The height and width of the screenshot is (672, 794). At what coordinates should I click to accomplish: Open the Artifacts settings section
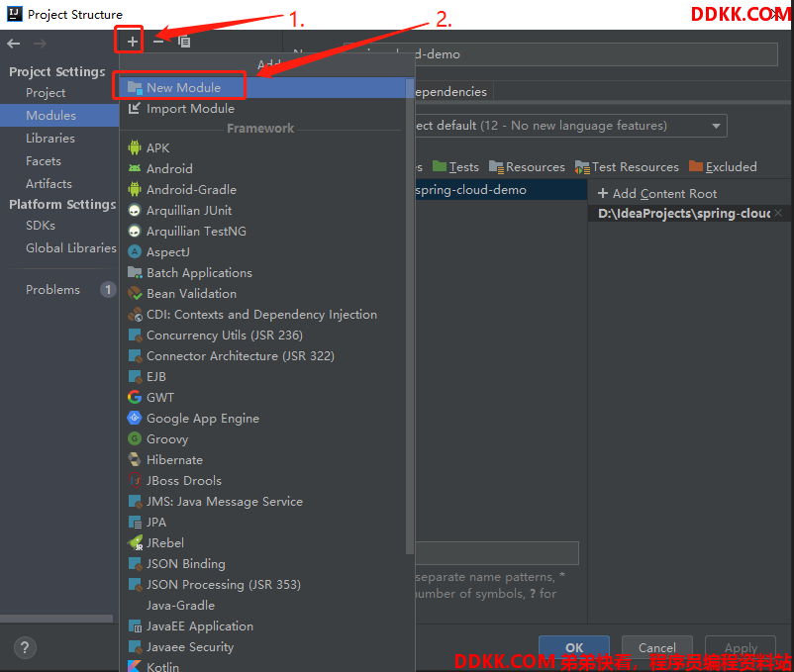click(x=49, y=184)
